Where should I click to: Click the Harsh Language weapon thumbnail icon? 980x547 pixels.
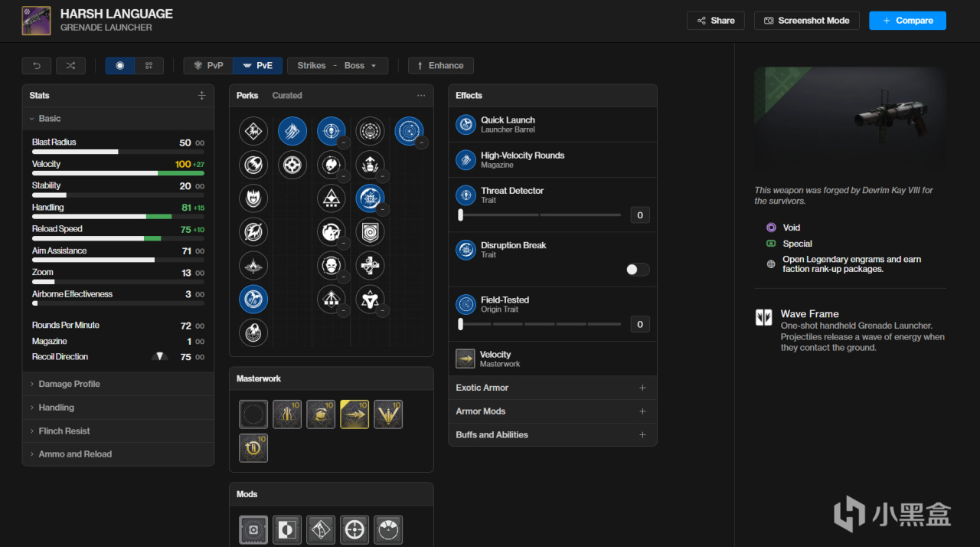[x=36, y=21]
